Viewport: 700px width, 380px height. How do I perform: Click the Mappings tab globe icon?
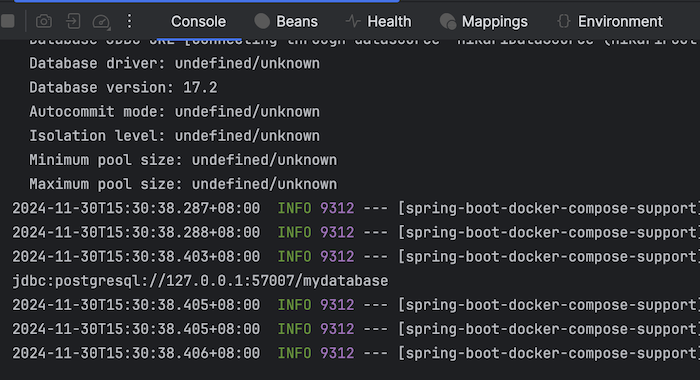click(448, 21)
